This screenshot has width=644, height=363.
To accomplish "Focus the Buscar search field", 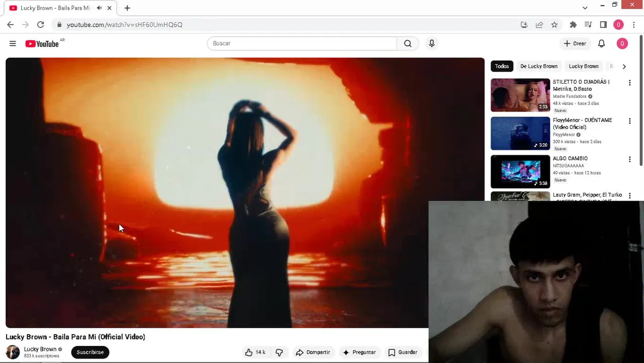I will point(302,43).
